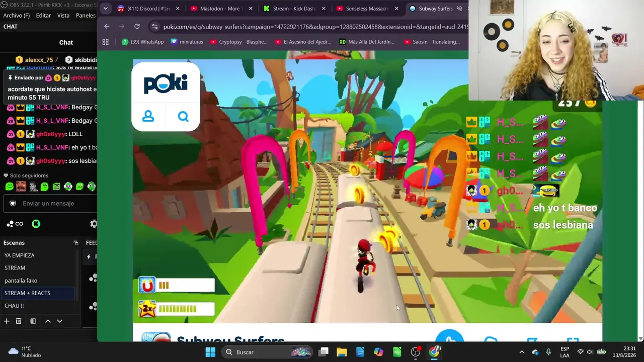Delete the selected scene with trash icon
This screenshot has height=362, width=644.
point(19,321)
